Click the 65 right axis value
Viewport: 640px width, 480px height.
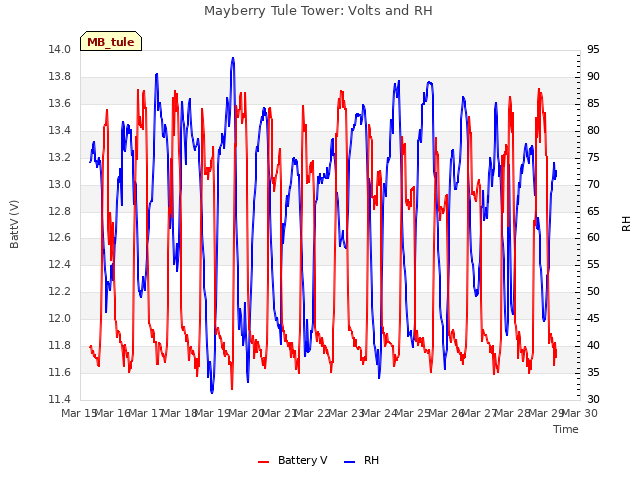(593, 211)
